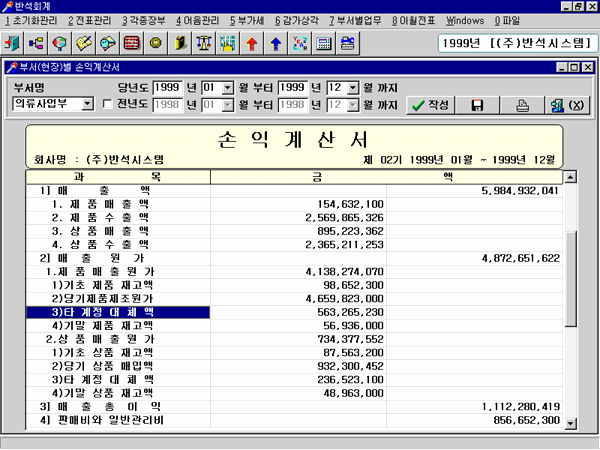Image resolution: width=600 pixels, height=450 pixels.
Task: Click the pie chart magnifier icon
Action: pyautogui.click(x=60, y=43)
